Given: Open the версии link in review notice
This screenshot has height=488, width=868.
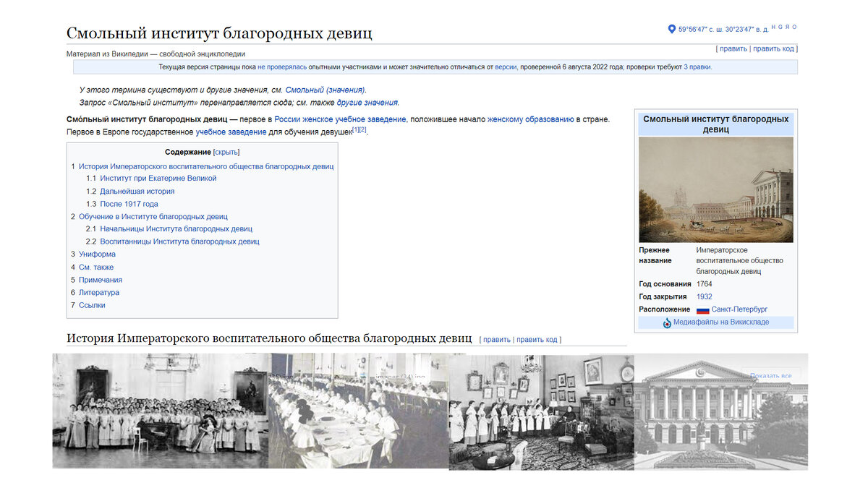Looking at the screenshot, I should click(x=506, y=67).
